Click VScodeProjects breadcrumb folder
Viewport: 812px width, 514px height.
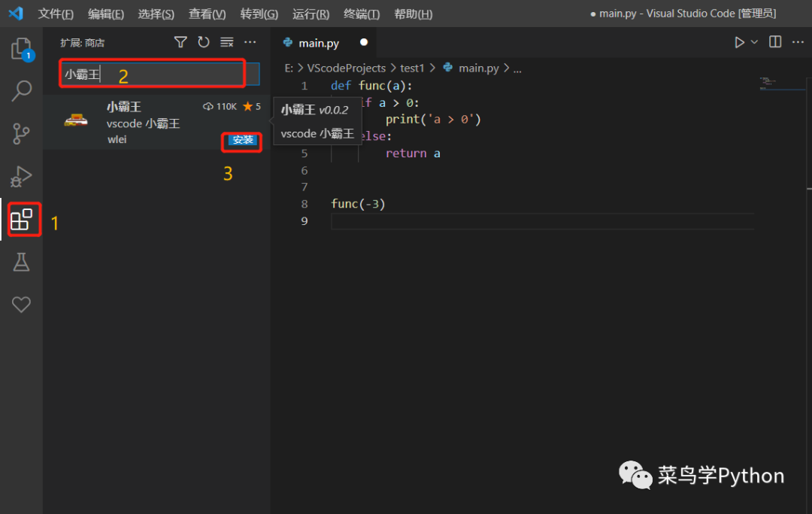pyautogui.click(x=347, y=68)
